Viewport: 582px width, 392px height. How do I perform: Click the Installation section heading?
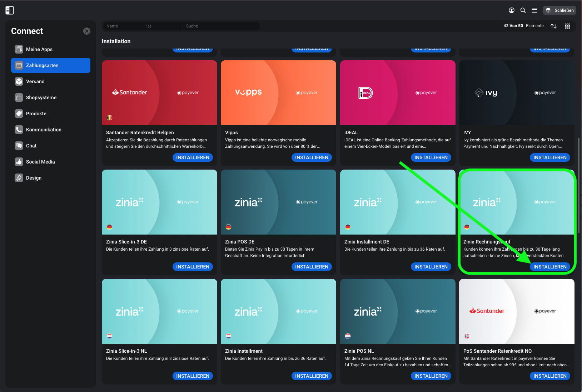click(x=116, y=41)
